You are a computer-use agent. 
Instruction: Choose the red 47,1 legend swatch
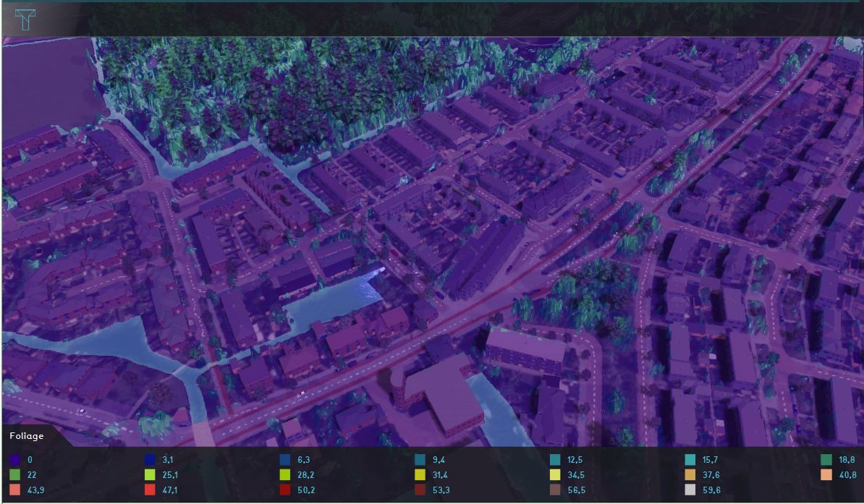tap(150, 490)
